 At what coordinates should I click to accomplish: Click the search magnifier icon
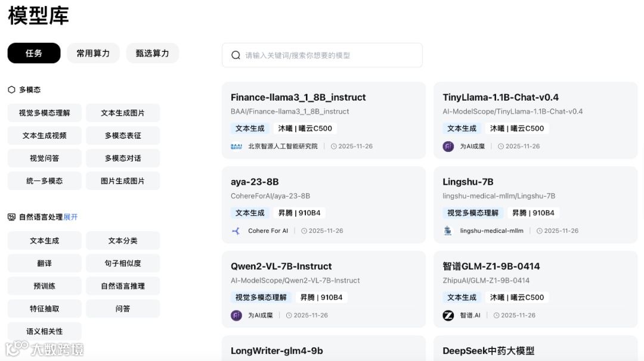236,55
